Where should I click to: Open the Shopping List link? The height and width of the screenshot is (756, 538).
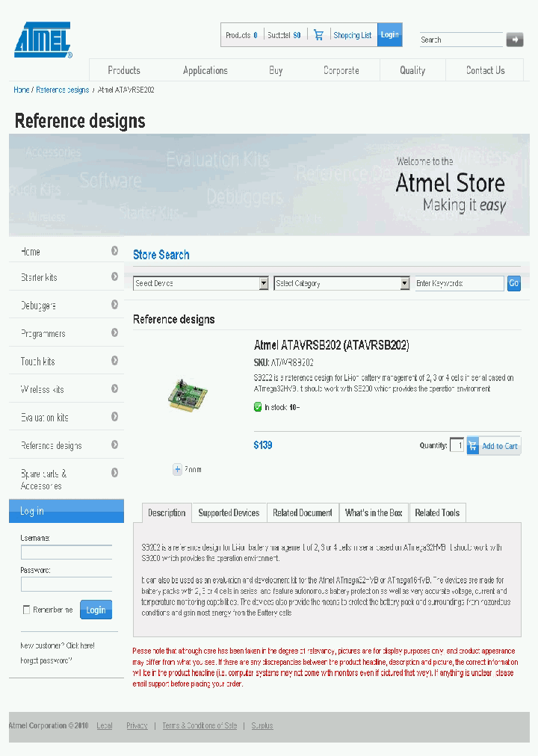pos(353,35)
